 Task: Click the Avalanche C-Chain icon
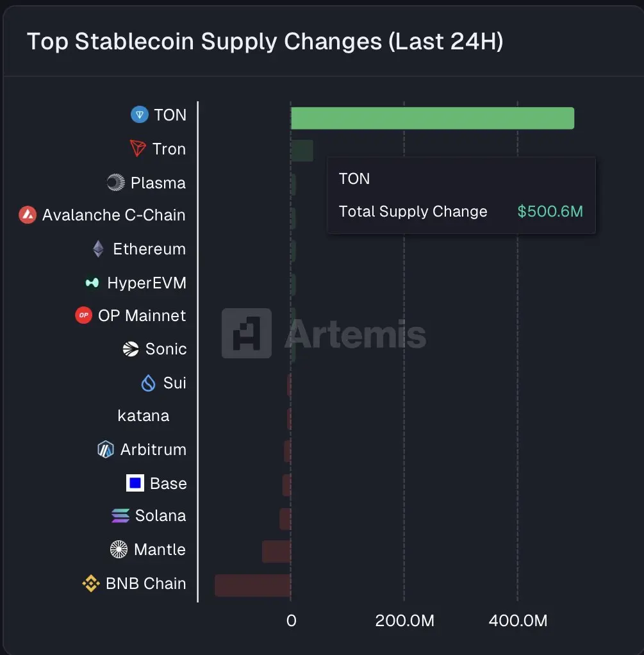28,215
